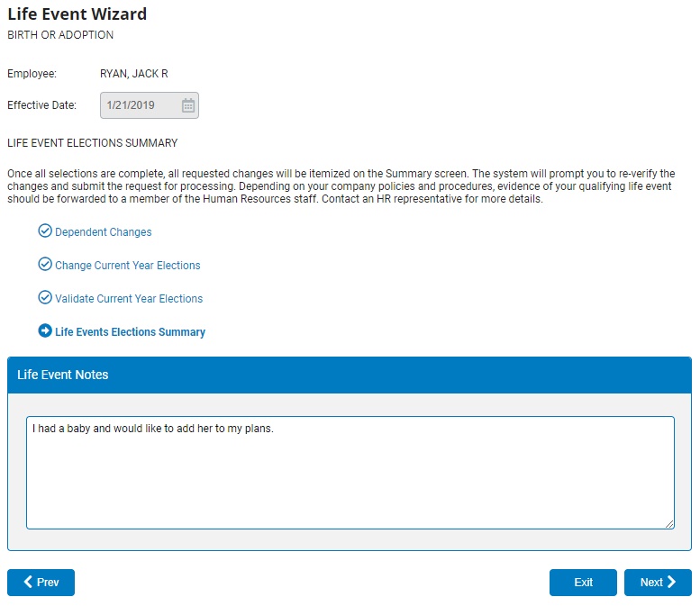Click the Life Event Notes panel header

tap(350, 375)
